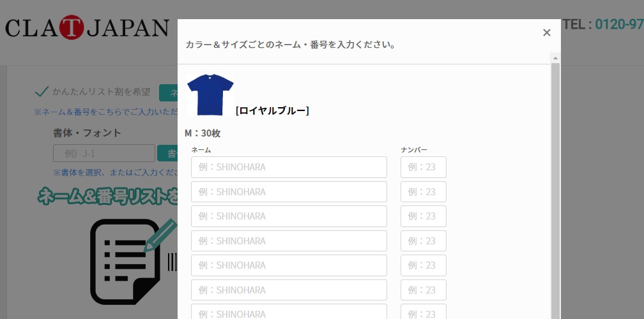Focus the first ネーム input field
644x319 pixels.
289,167
